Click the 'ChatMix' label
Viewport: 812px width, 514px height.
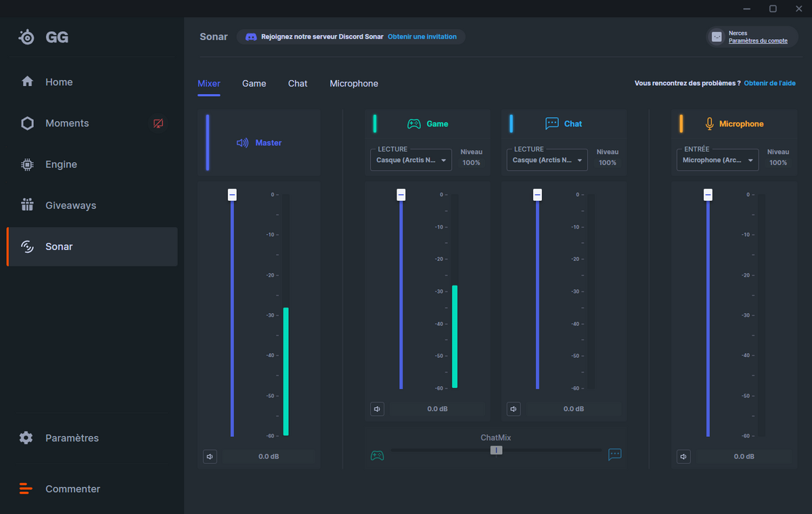[x=496, y=438]
